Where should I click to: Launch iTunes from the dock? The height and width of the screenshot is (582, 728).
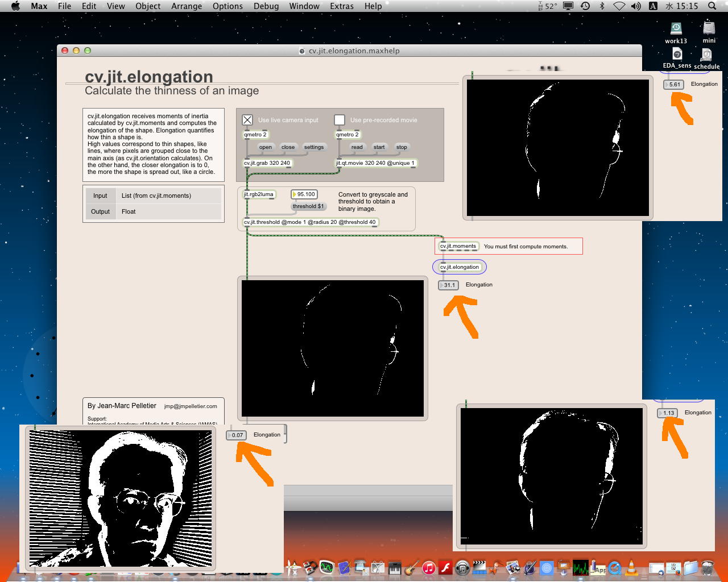(429, 567)
